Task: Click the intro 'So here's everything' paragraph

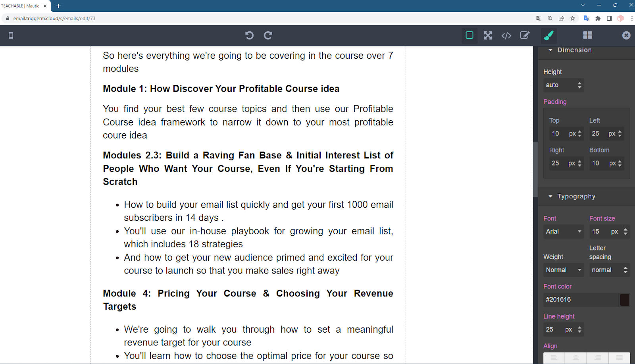Action: point(248,62)
